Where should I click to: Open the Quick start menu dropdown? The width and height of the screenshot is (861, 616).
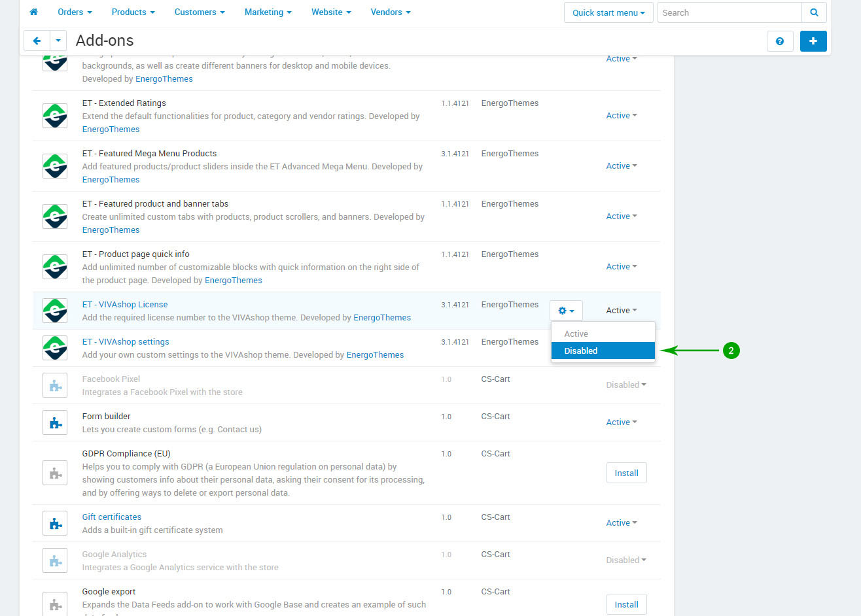pyautogui.click(x=608, y=12)
